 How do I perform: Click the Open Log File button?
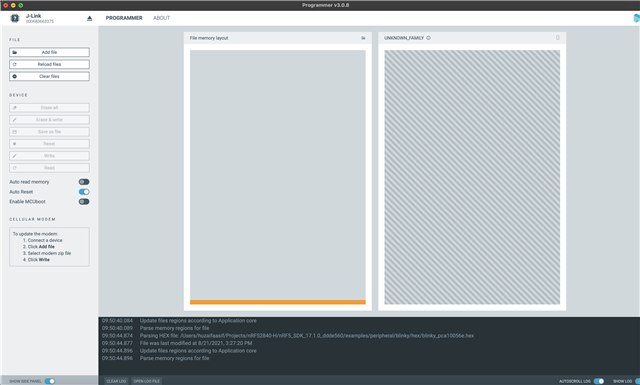[x=147, y=381]
